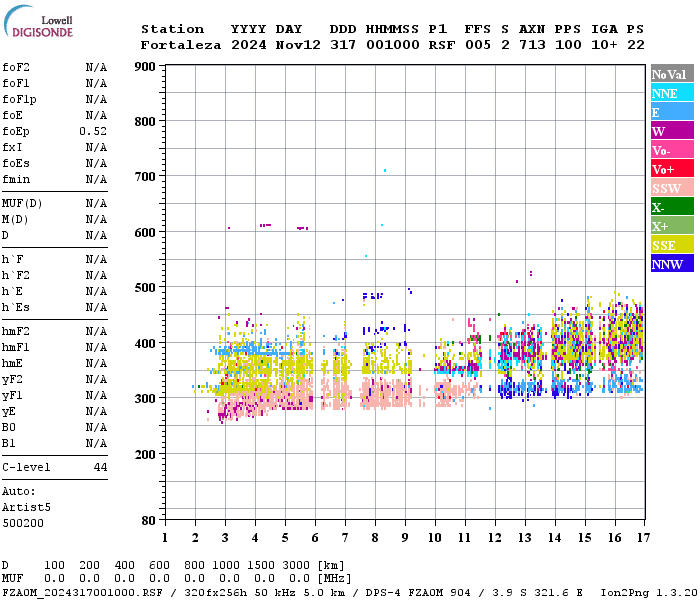Click the day-of-year value 317
The width and height of the screenshot is (700, 600).
(343, 45)
